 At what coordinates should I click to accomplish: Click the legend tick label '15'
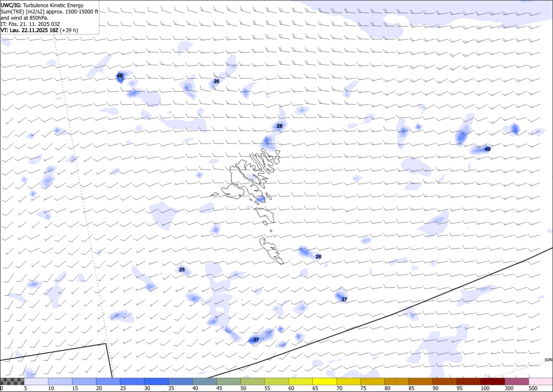click(x=75, y=388)
